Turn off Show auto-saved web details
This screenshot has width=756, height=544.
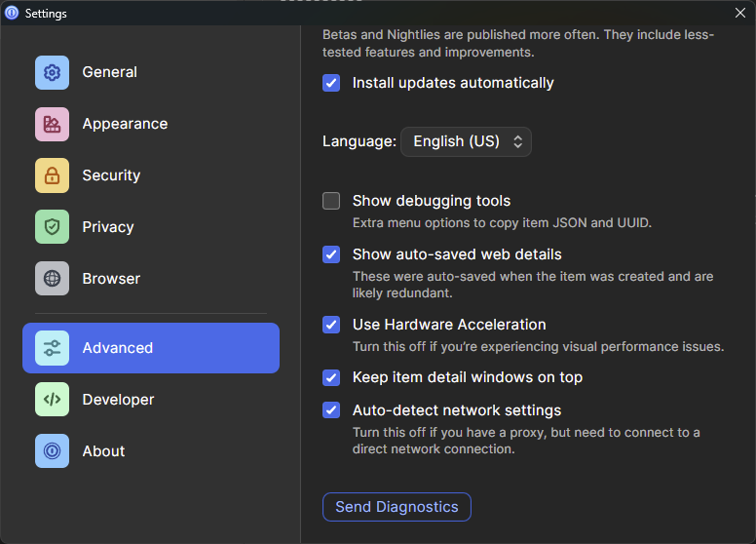(x=331, y=254)
